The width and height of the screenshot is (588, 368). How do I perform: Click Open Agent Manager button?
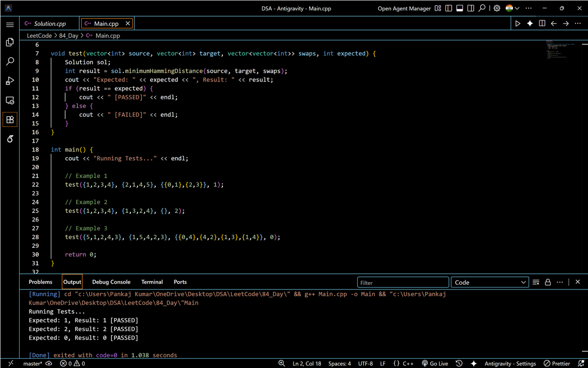point(404,8)
